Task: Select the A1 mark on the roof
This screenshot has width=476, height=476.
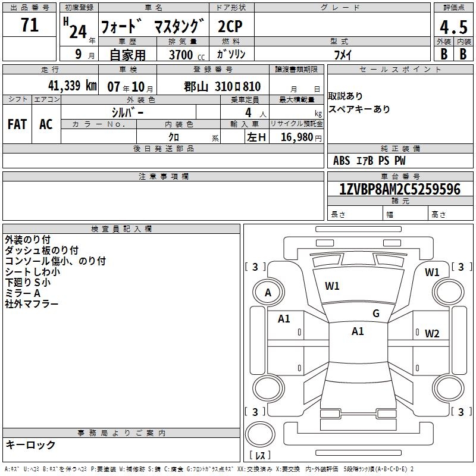Action: [358, 331]
